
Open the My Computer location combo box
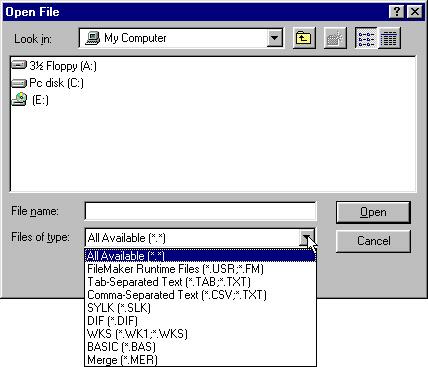coord(181,38)
